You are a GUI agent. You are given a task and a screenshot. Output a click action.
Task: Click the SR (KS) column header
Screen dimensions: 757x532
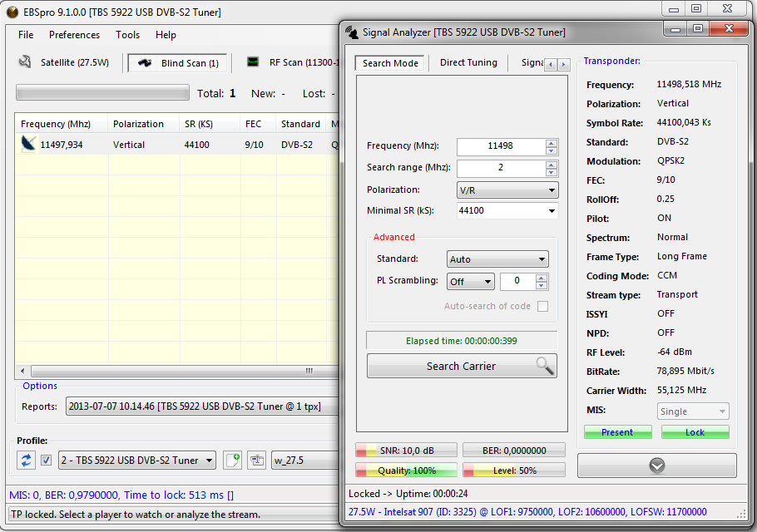click(x=210, y=124)
